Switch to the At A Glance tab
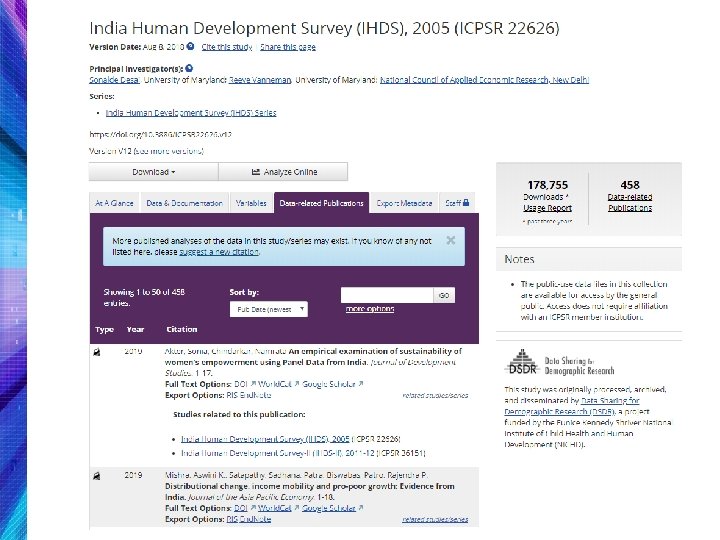The height and width of the screenshot is (540, 720). pyautogui.click(x=114, y=203)
